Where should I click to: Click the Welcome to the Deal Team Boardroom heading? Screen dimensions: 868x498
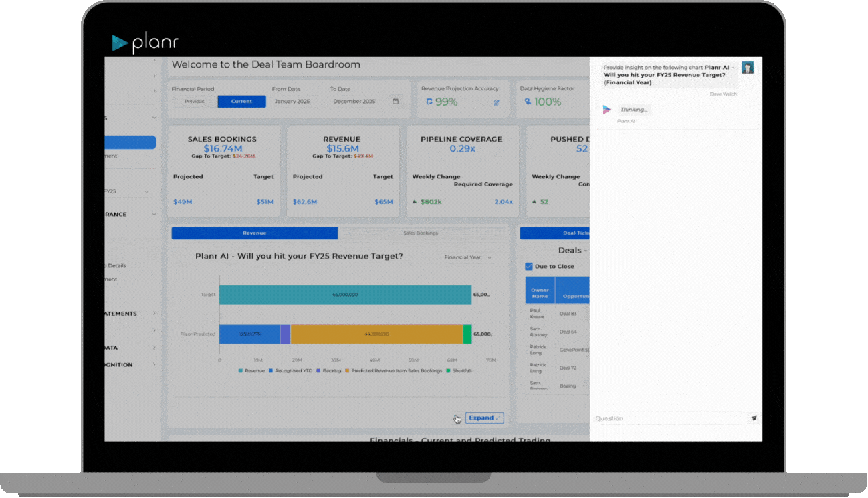click(x=266, y=65)
